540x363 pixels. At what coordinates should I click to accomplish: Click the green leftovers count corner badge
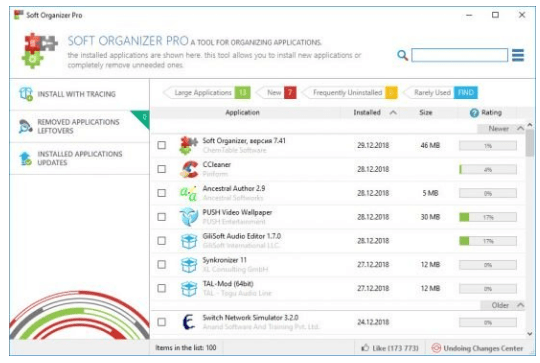pyautogui.click(x=143, y=117)
